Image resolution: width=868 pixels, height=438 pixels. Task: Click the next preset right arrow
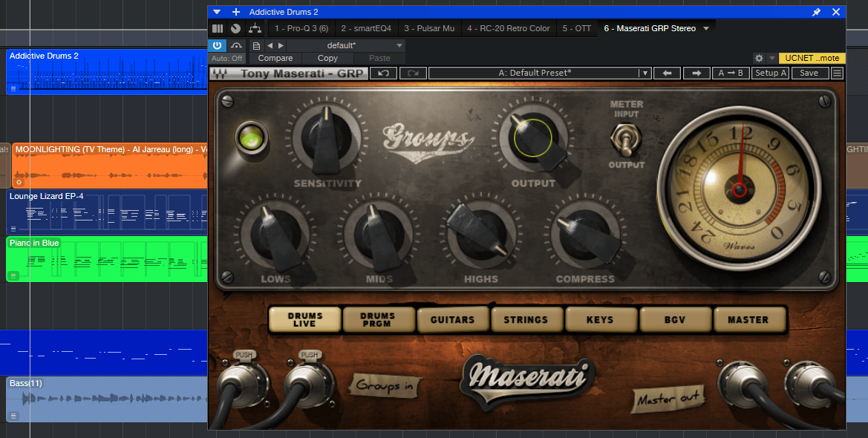coord(696,73)
